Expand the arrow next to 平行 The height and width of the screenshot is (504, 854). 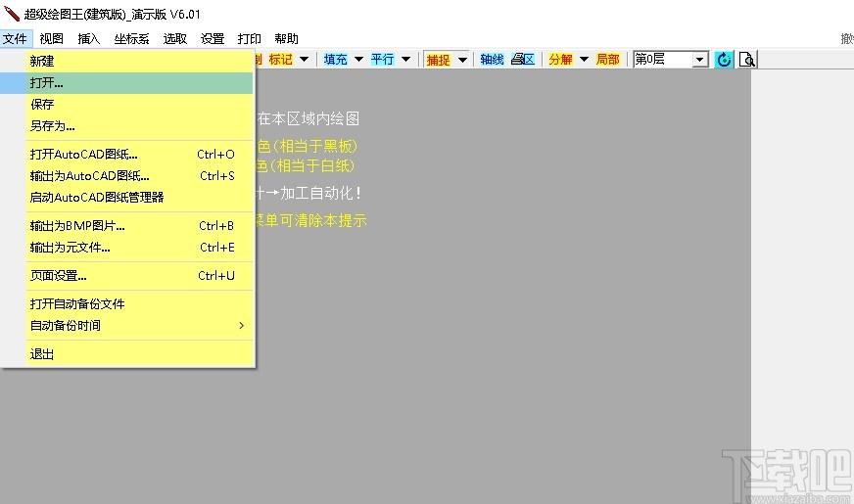point(405,60)
